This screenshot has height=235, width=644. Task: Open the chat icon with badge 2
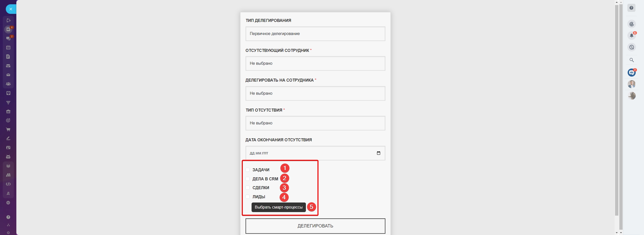(x=8, y=38)
